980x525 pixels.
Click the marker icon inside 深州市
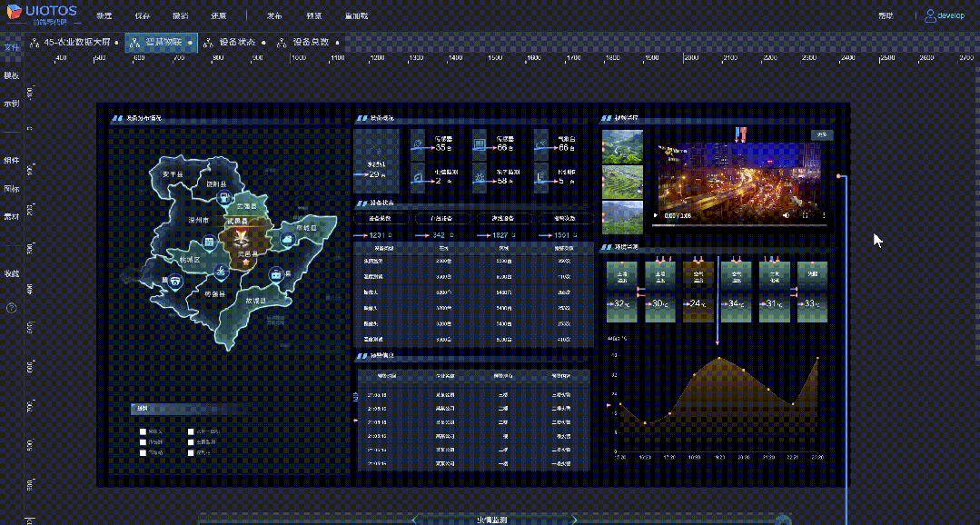(x=209, y=242)
